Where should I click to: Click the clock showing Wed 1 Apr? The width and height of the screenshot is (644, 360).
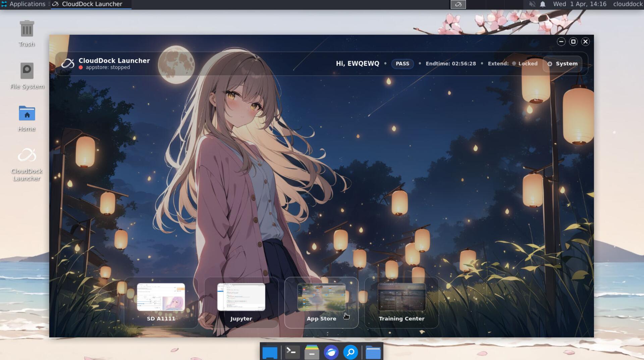coord(579,4)
